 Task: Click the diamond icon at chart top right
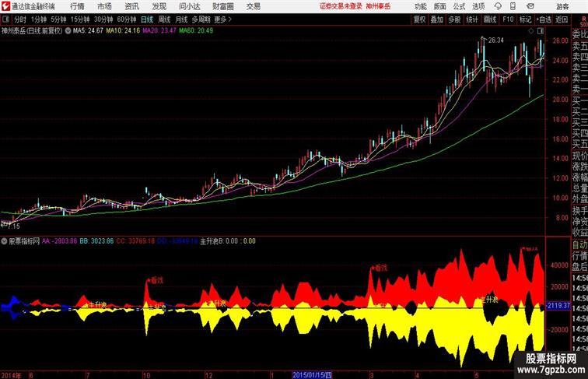click(531, 31)
